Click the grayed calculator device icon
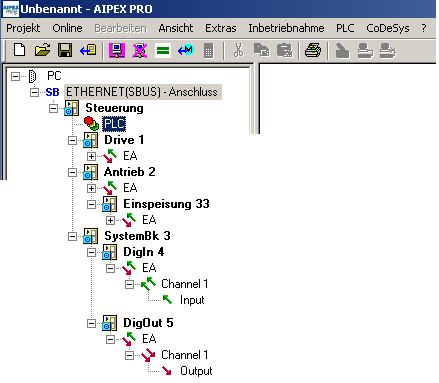 pos(208,51)
